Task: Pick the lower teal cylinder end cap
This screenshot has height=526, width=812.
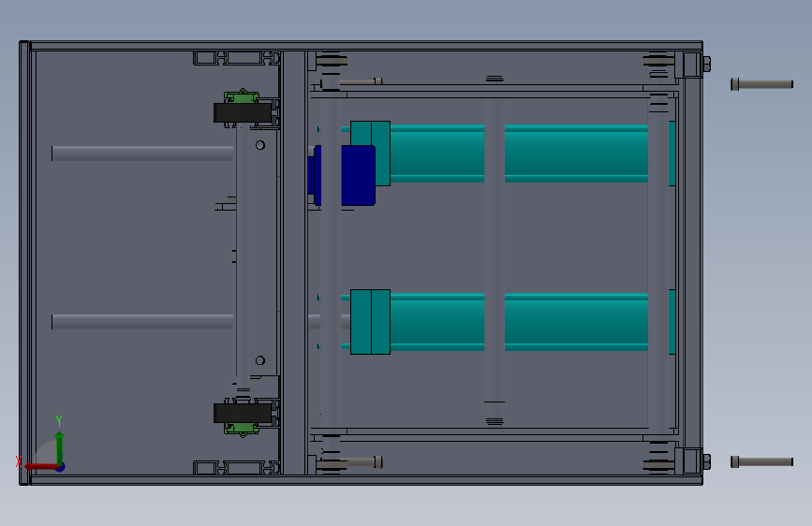Action: point(370,322)
